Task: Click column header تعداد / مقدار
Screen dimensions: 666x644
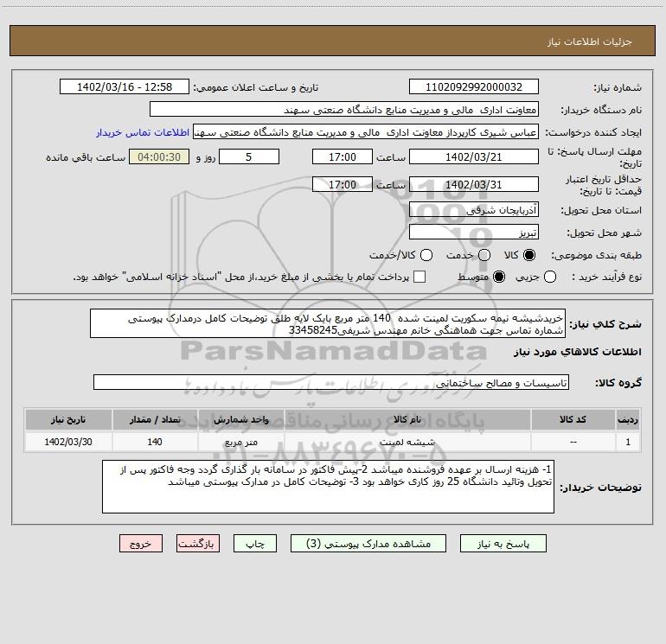Action: 155,420
